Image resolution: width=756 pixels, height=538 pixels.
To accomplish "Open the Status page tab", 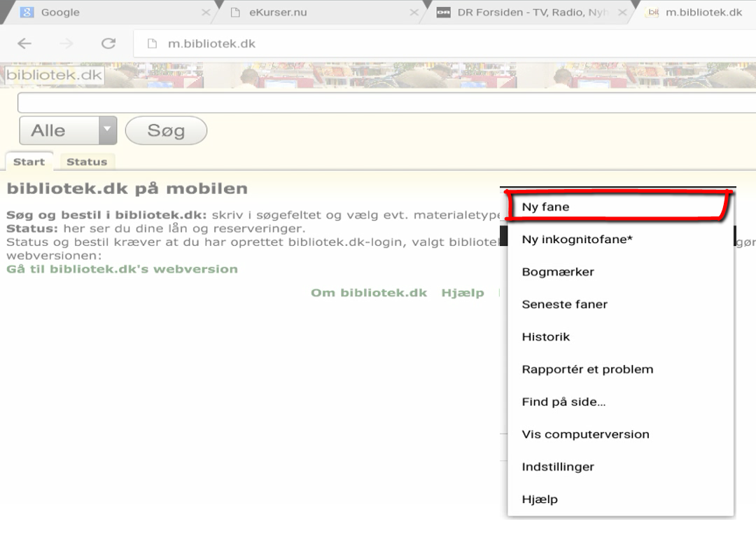I will (87, 162).
